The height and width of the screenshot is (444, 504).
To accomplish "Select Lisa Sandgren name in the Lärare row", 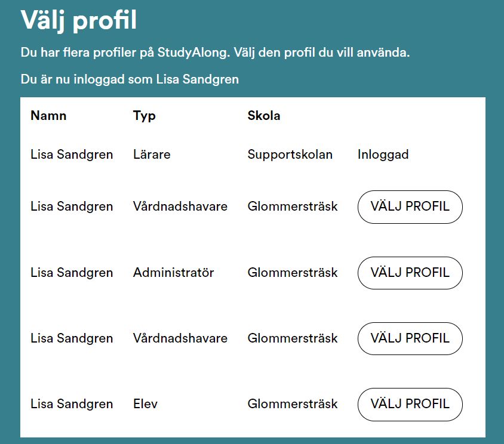I will (x=72, y=155).
